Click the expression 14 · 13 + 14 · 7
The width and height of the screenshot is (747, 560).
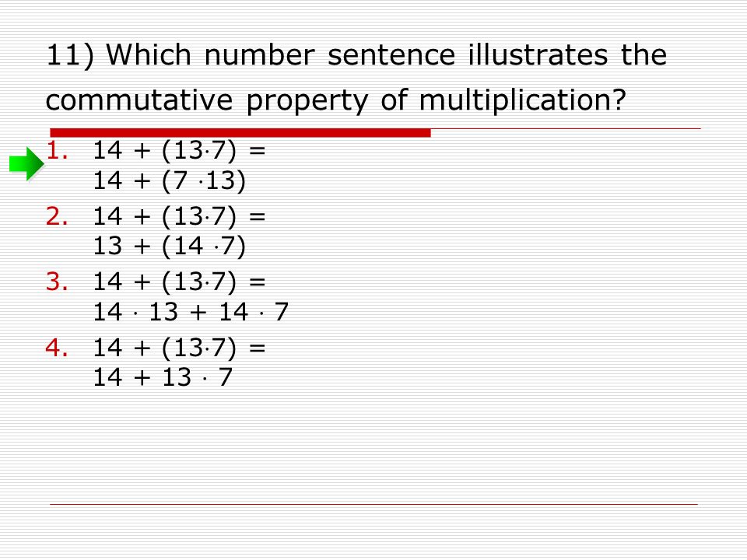191,312
